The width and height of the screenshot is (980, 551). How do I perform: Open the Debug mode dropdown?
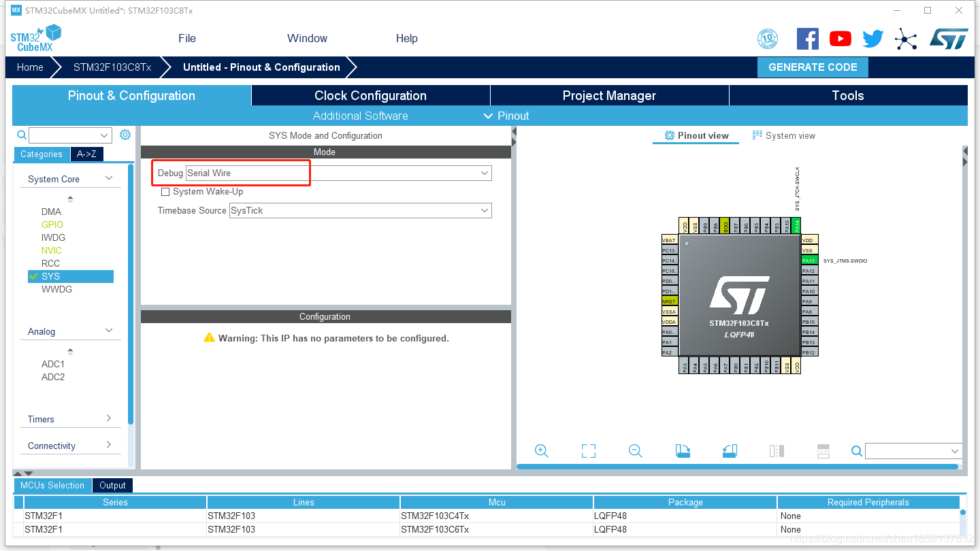click(x=338, y=173)
